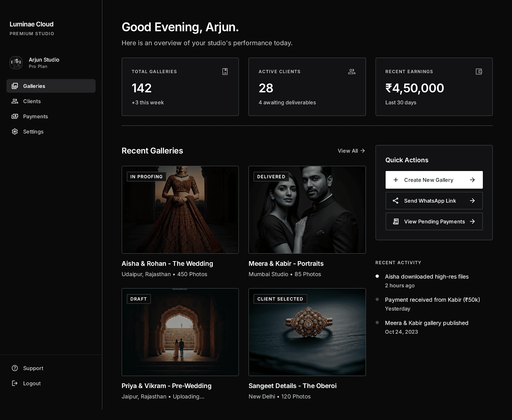This screenshot has height=420, width=512.
Task: Click the Aisha & Rohan wedding lehenga thumbnail
Action: 180,210
